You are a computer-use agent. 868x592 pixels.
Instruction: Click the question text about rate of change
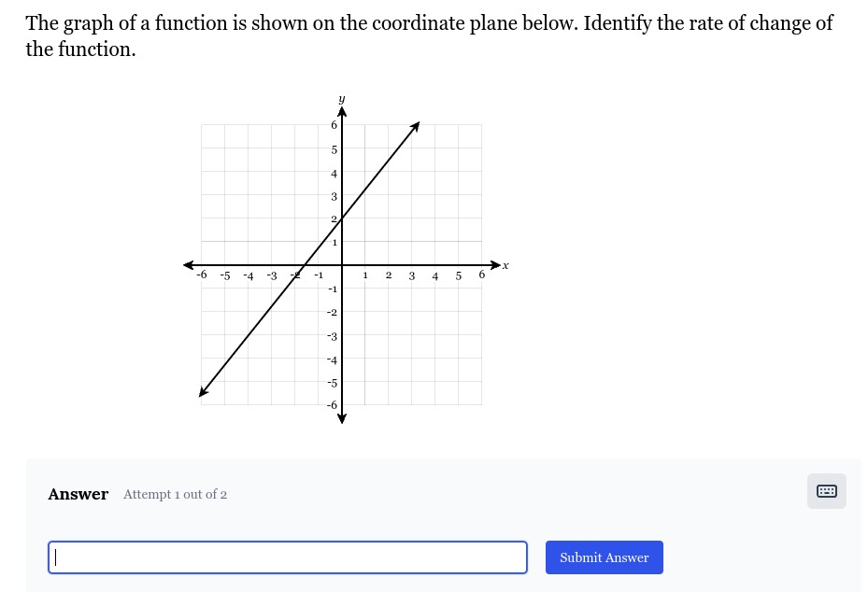click(429, 36)
